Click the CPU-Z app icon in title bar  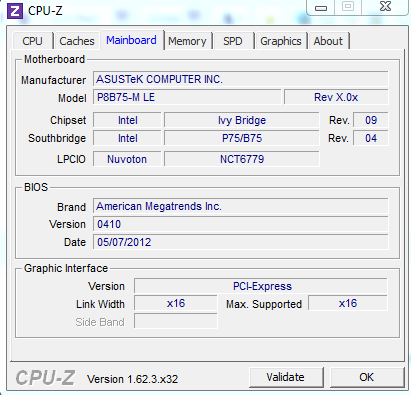(15, 11)
